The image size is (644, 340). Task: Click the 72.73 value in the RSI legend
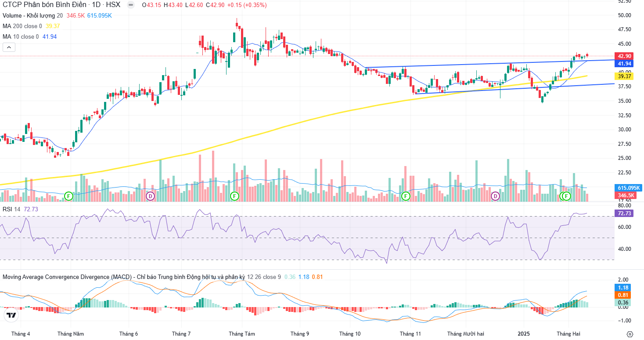click(30, 209)
